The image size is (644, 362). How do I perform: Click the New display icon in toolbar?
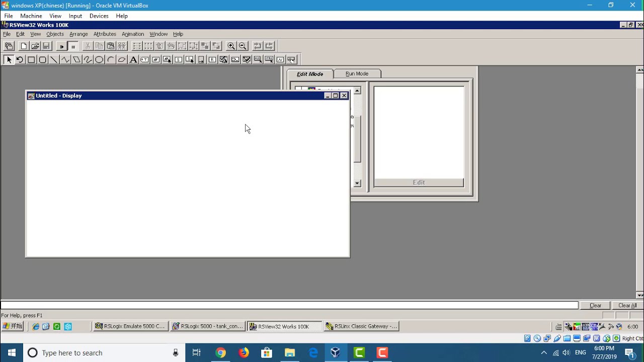24,46
